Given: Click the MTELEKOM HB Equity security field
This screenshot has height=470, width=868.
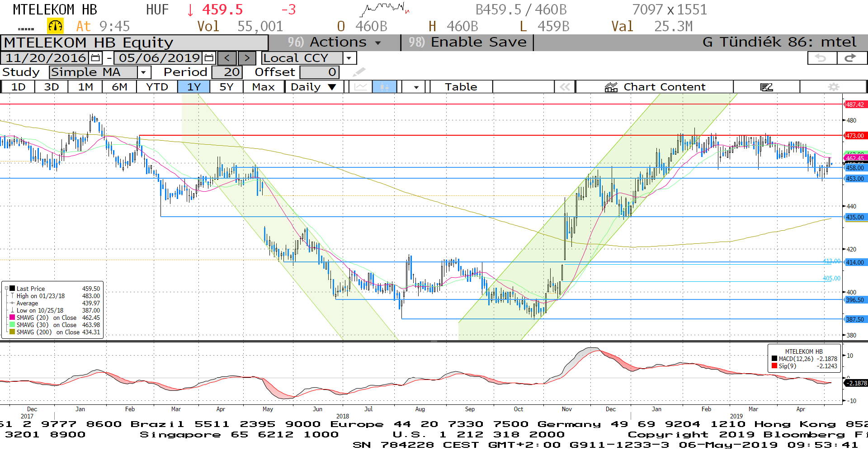Looking at the screenshot, I should [x=134, y=43].
